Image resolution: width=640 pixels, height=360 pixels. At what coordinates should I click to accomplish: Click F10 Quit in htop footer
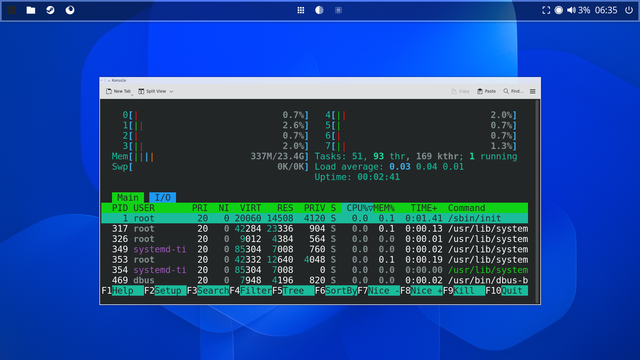507,291
